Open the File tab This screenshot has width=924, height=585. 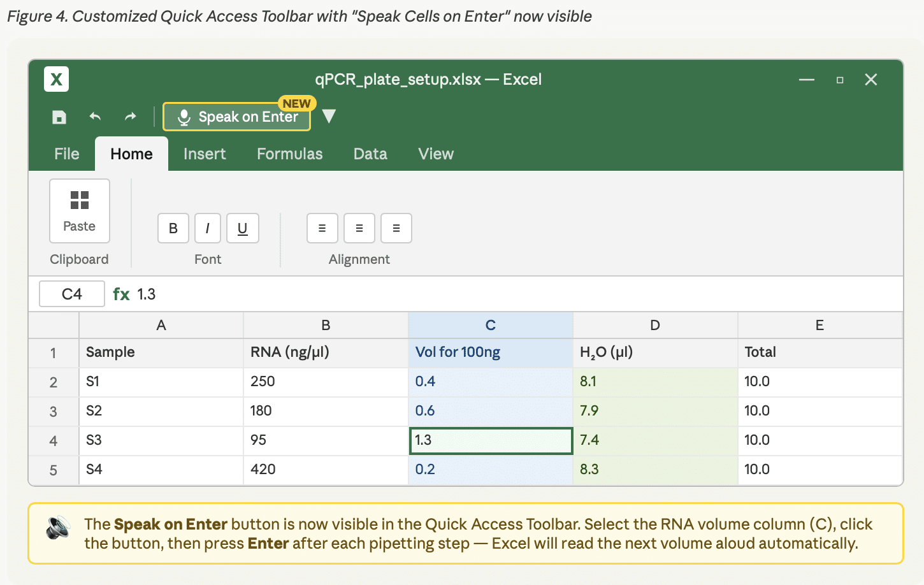[67, 154]
